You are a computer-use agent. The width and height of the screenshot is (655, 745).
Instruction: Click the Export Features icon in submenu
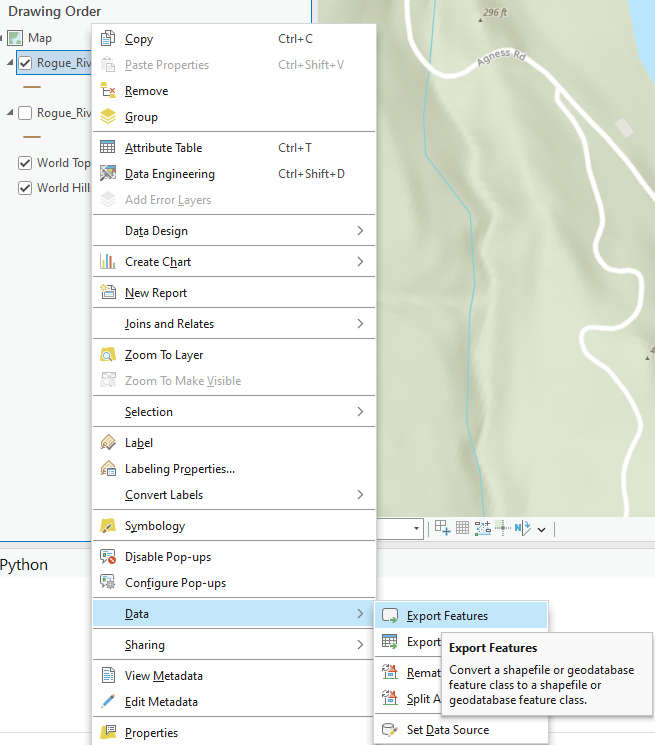pyautogui.click(x=390, y=616)
